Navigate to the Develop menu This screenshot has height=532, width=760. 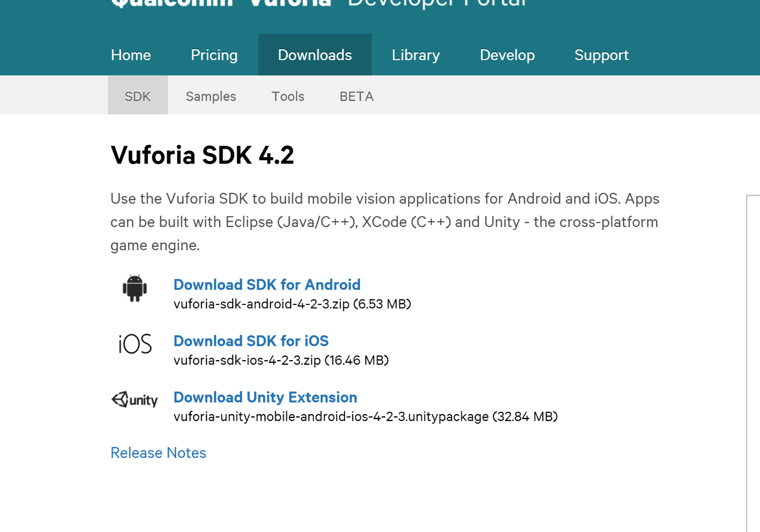[507, 55]
